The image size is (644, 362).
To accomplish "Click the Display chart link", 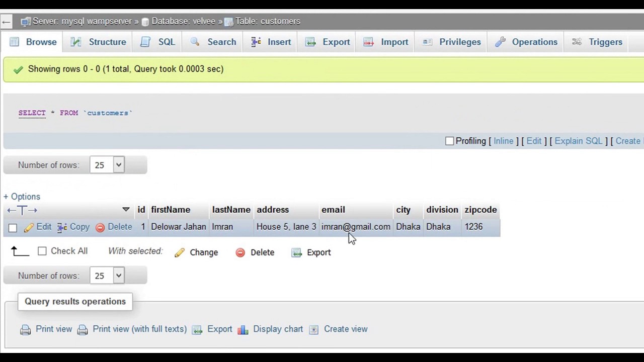I will (x=278, y=329).
